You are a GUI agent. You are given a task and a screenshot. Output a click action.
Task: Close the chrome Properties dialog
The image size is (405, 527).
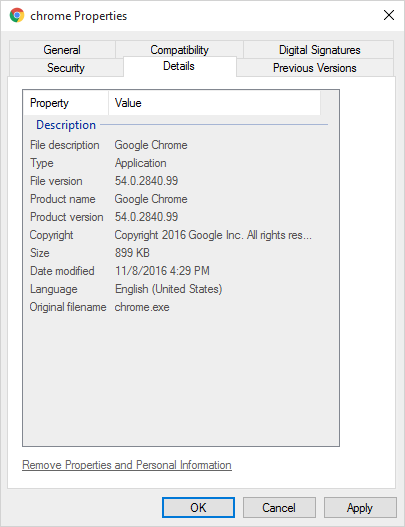tap(389, 15)
